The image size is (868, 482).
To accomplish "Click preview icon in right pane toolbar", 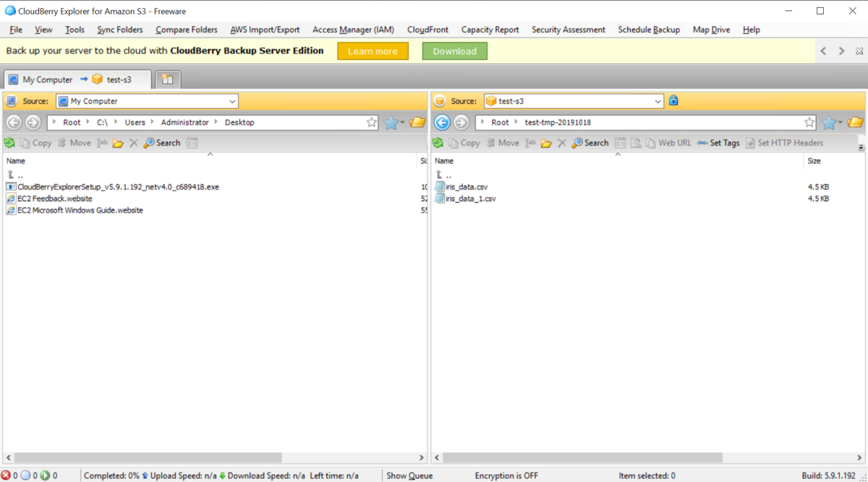I will [635, 143].
